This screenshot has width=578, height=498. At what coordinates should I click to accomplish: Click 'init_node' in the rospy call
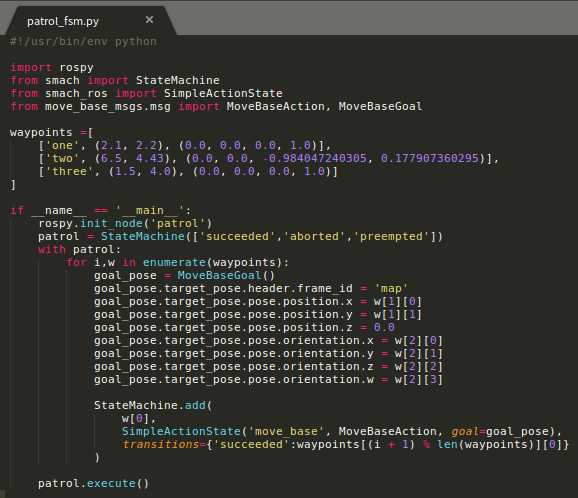(111, 223)
